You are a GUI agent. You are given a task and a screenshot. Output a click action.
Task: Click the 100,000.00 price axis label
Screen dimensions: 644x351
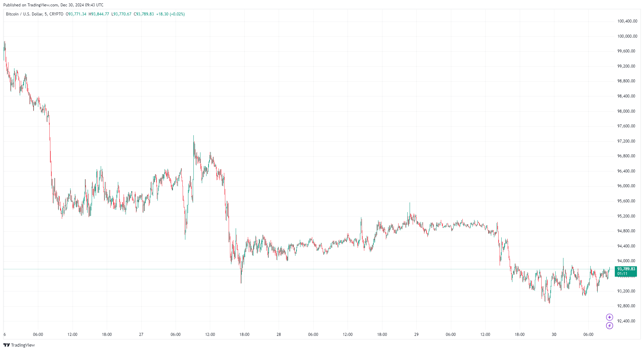(627, 36)
